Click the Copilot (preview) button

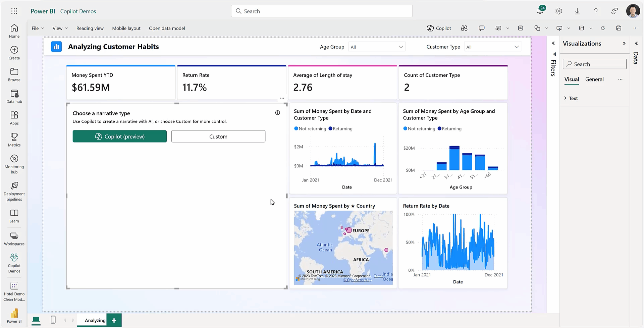point(119,136)
